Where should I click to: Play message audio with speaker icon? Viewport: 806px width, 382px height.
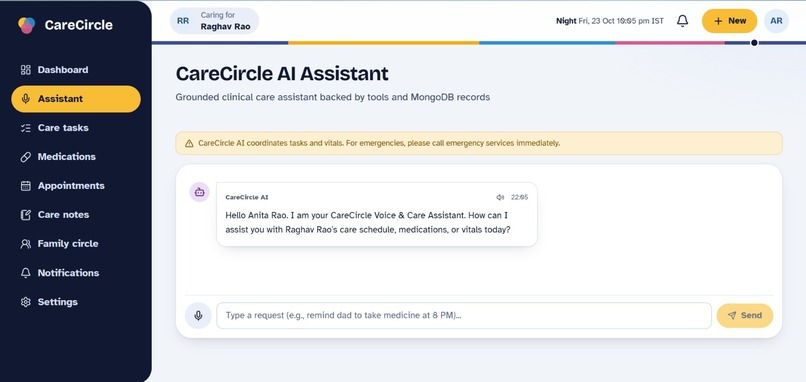[500, 197]
